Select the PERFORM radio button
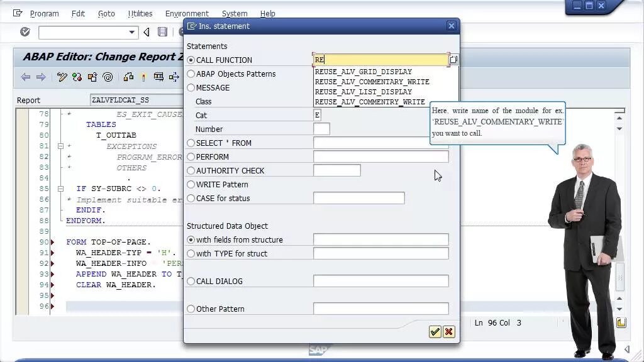 point(191,156)
